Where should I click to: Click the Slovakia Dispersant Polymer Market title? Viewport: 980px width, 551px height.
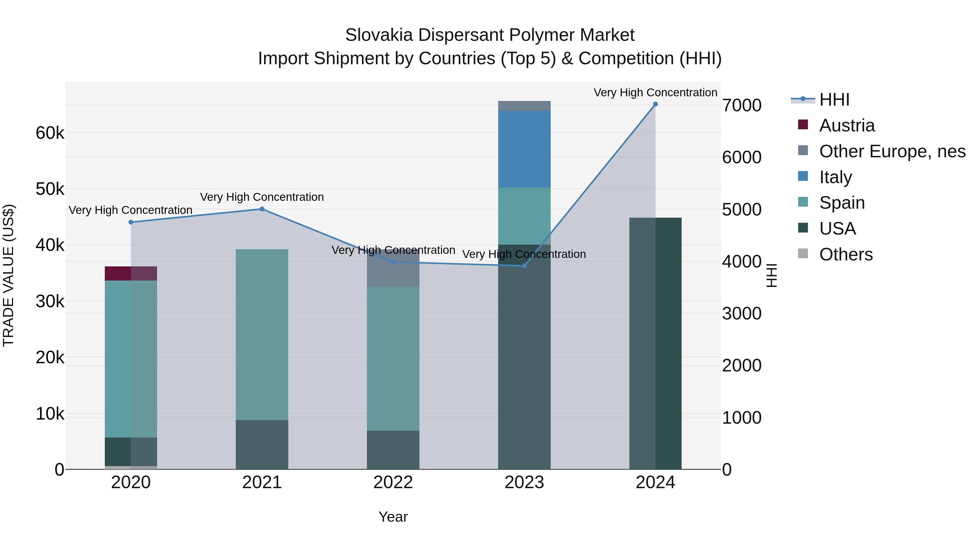click(490, 35)
